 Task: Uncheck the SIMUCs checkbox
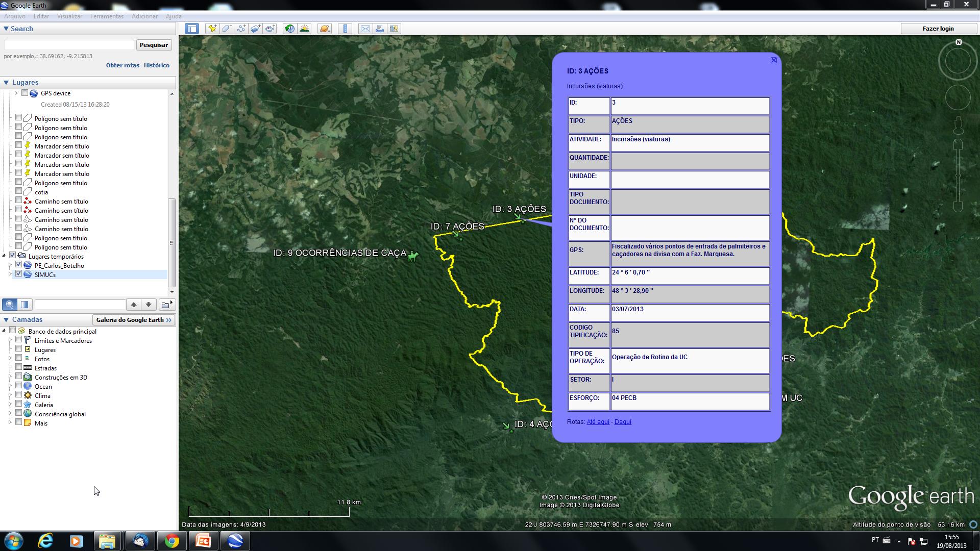[x=18, y=274]
